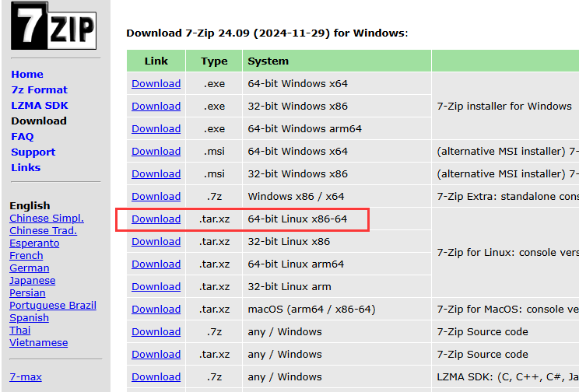Select the current Download sidebar entry
Viewport: 579px width, 392px height.
pos(39,121)
